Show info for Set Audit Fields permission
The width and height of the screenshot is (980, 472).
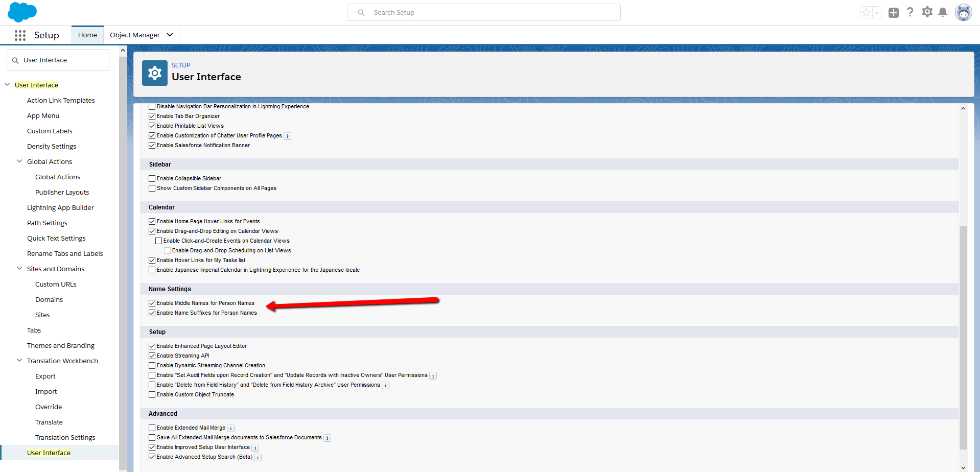pyautogui.click(x=433, y=375)
